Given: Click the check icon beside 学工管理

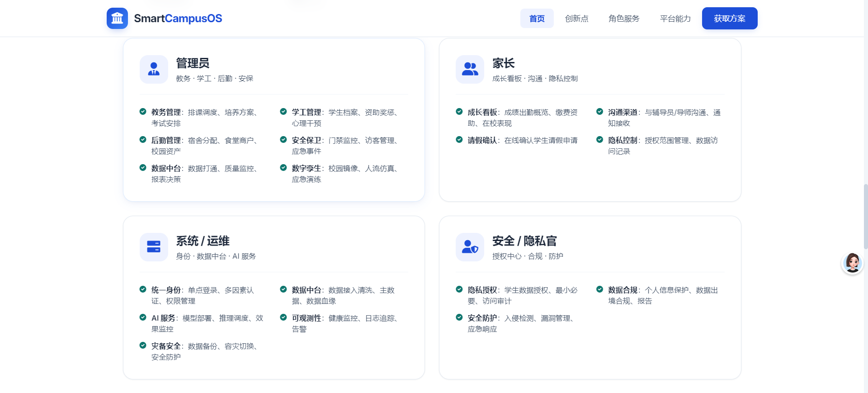Looking at the screenshot, I should [x=283, y=112].
